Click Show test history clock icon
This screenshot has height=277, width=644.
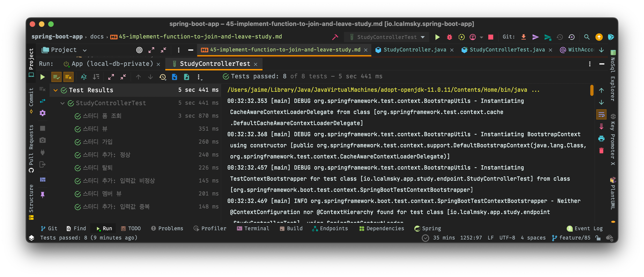(163, 77)
